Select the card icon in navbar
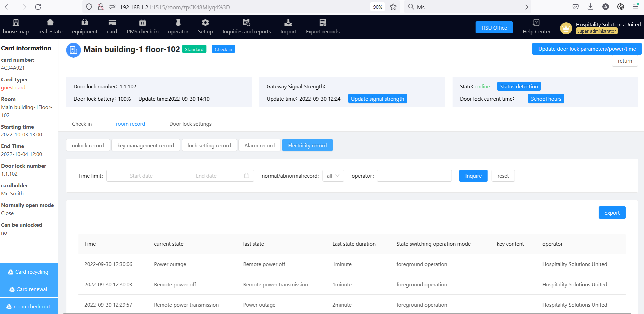Screen dimensions: 644x314 [x=112, y=23]
